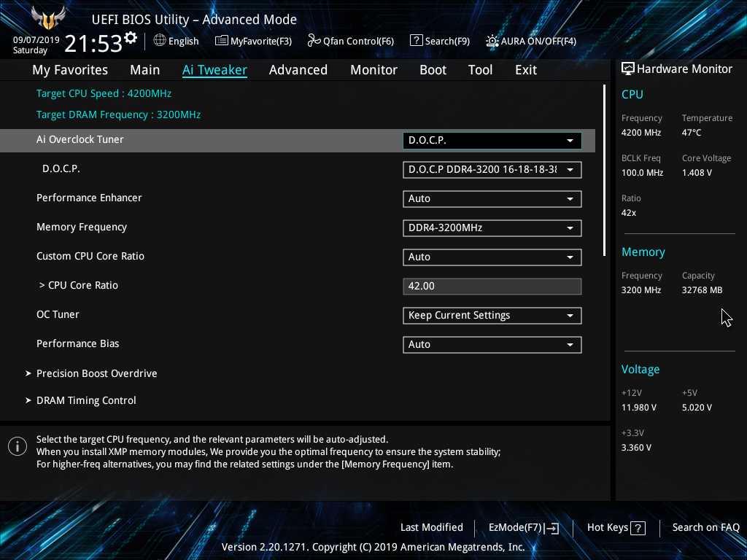The image size is (747, 560).
Task: Click the 09/07/2019 date text
Action: pyautogui.click(x=36, y=40)
